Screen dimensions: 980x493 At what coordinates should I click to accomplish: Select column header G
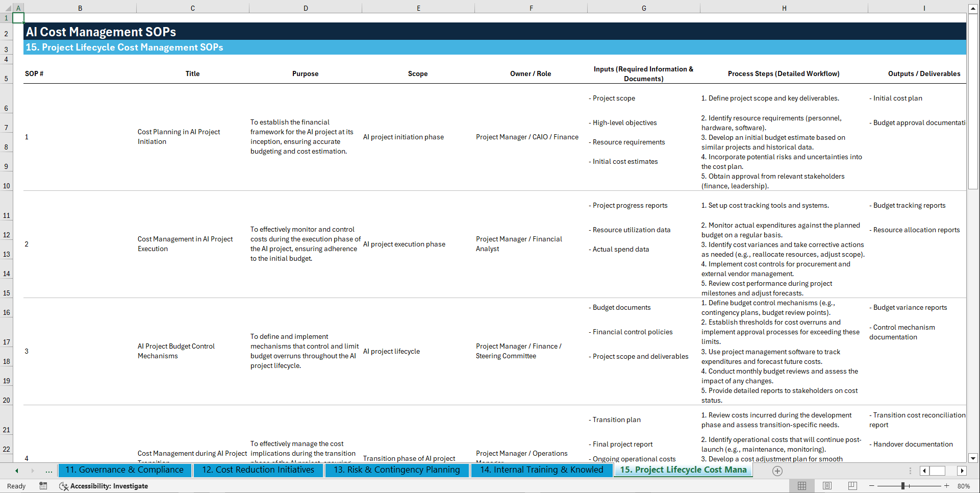(644, 8)
